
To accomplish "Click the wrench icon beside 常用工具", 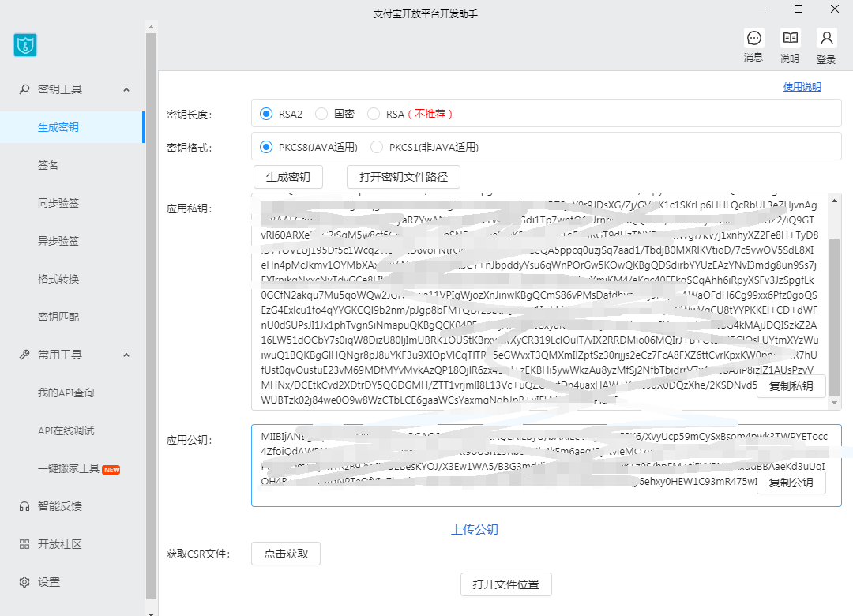I will coord(24,355).
